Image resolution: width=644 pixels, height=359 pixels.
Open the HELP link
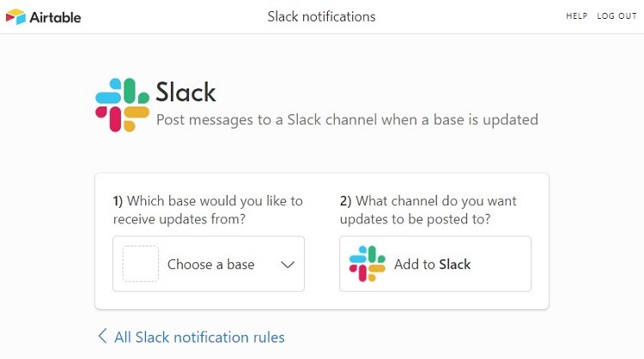577,16
